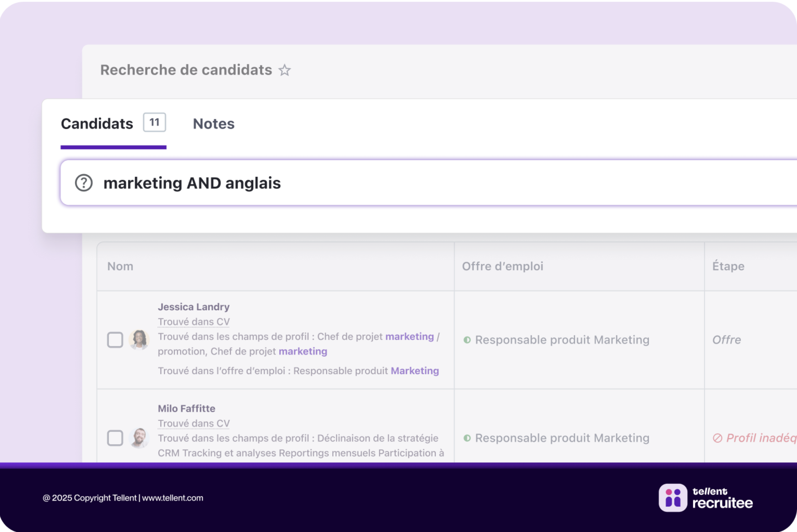Viewport: 797px width, 532px height.
Task: Switch to the Candidats tab
Action: [x=97, y=124]
